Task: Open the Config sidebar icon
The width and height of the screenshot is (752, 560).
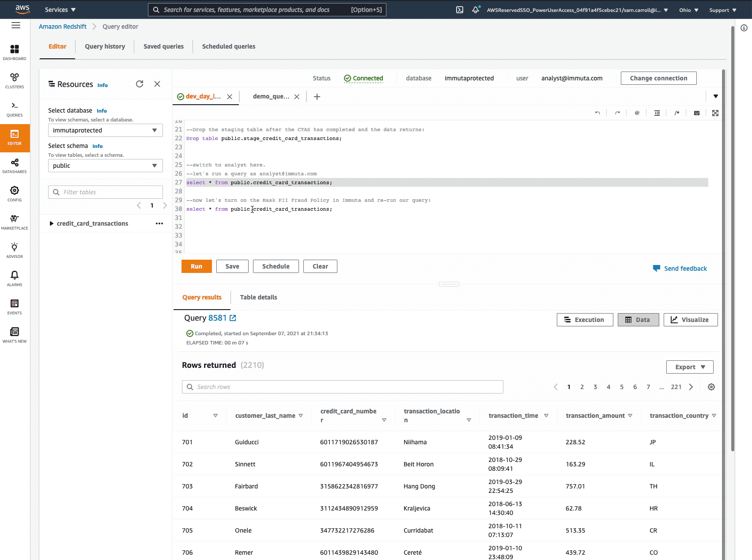Action: coord(15,193)
